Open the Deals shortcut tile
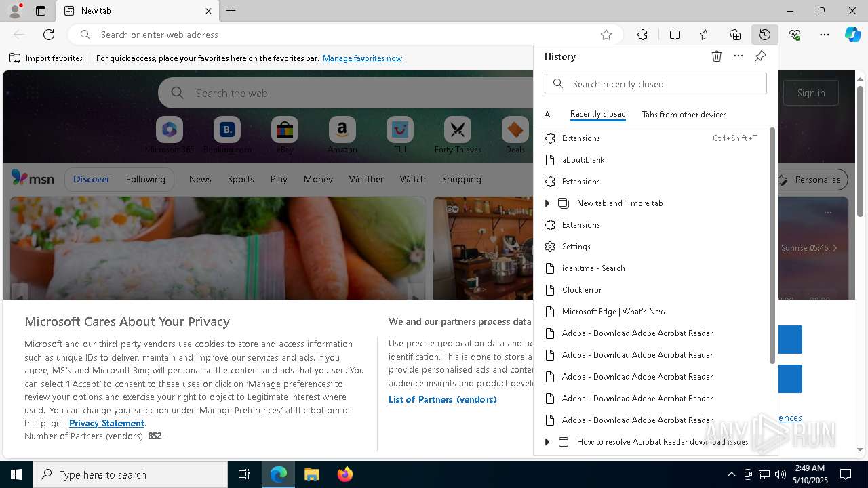 coord(515,136)
